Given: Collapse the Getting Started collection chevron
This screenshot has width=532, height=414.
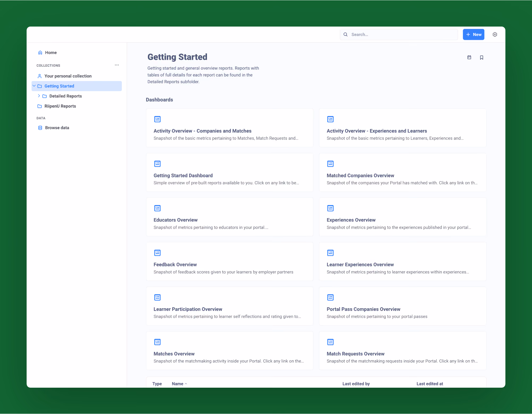Looking at the screenshot, I should point(34,86).
